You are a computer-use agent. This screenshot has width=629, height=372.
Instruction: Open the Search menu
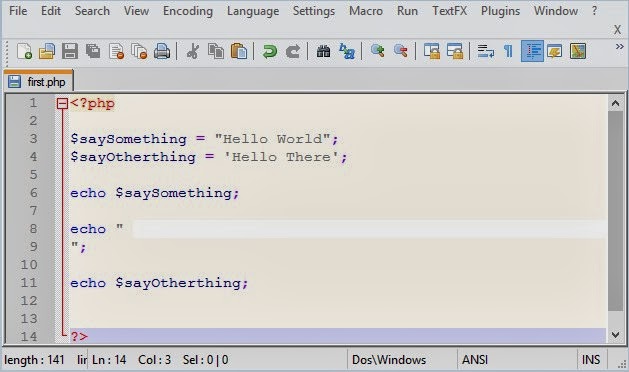92,11
